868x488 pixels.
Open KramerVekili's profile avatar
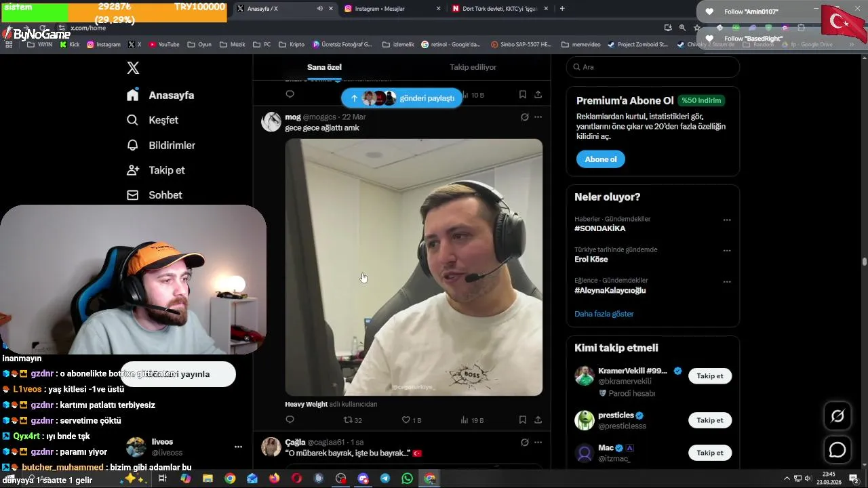coord(585,376)
